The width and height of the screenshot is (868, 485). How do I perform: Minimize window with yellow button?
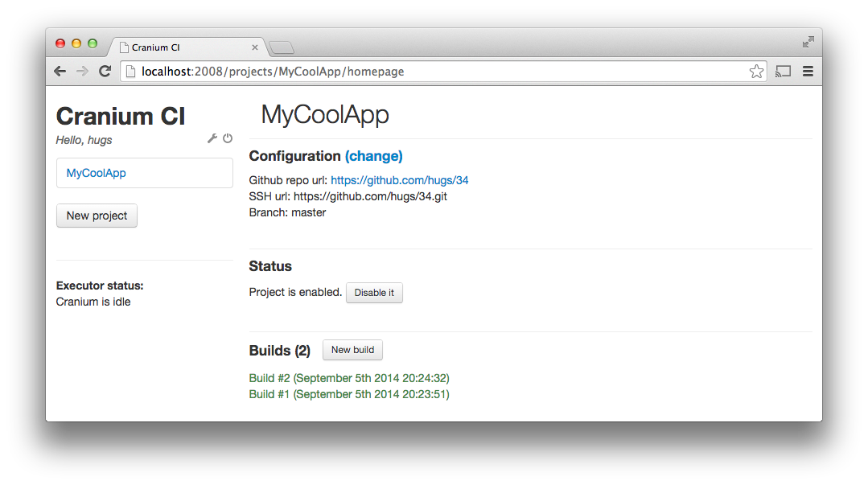pyautogui.click(x=76, y=43)
